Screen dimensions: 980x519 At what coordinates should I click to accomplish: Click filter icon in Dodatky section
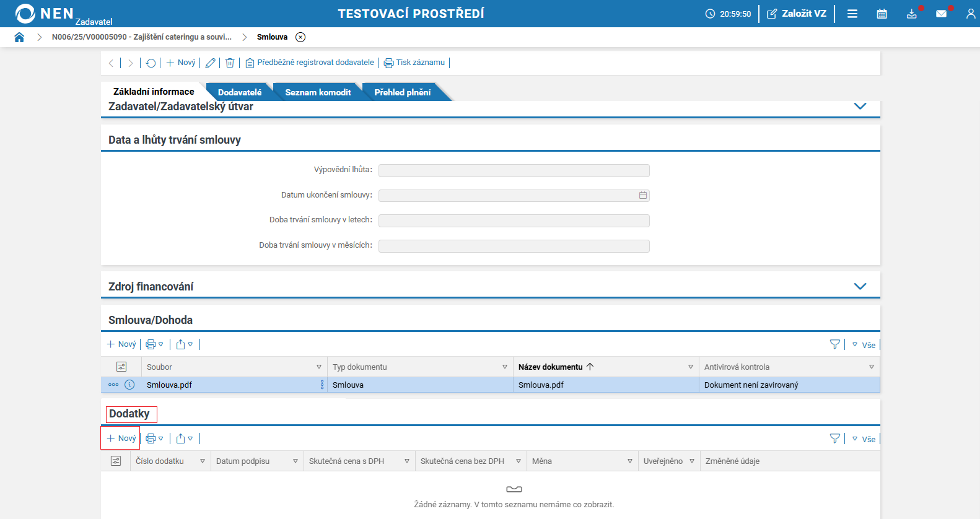pyautogui.click(x=834, y=438)
